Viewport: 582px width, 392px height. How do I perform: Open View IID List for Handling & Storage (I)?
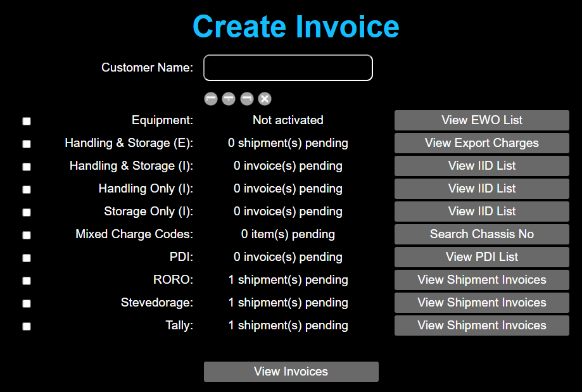[482, 165]
